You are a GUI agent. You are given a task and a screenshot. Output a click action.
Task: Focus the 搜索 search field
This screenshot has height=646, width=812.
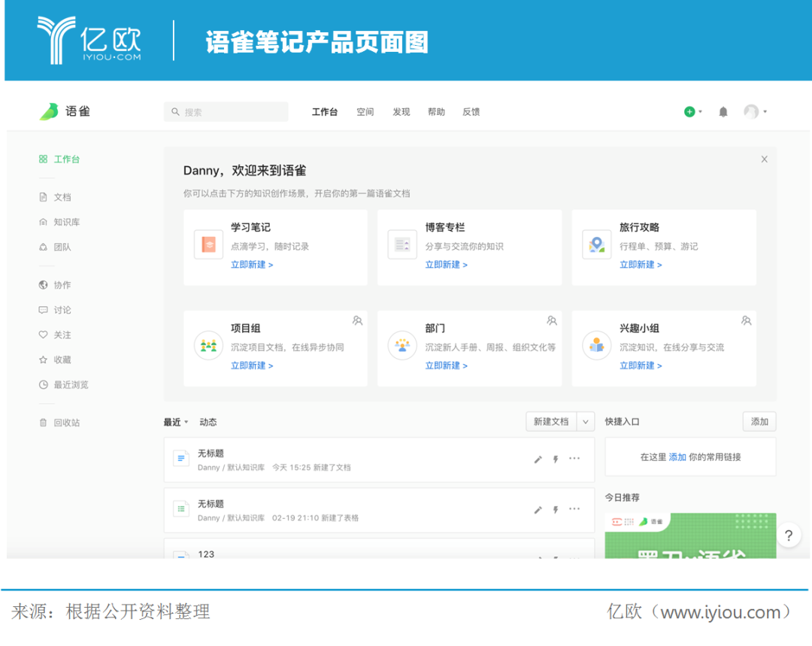(x=226, y=112)
